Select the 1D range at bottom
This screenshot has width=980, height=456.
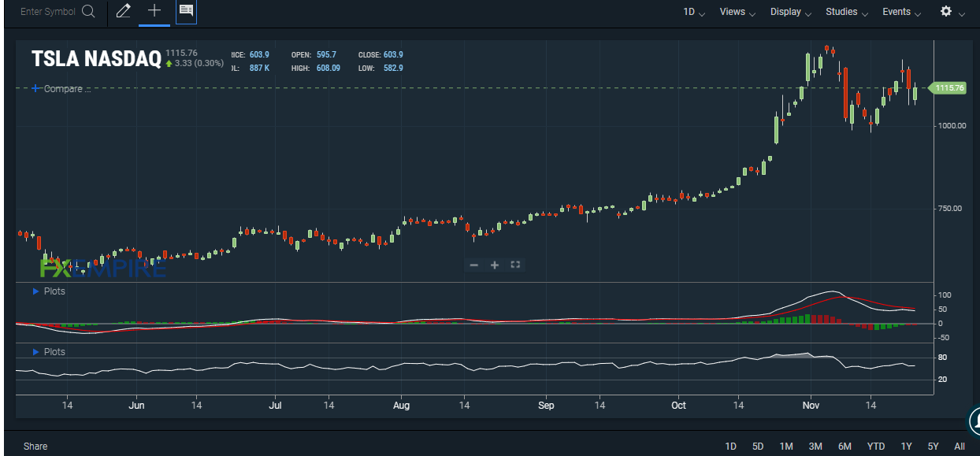click(731, 447)
